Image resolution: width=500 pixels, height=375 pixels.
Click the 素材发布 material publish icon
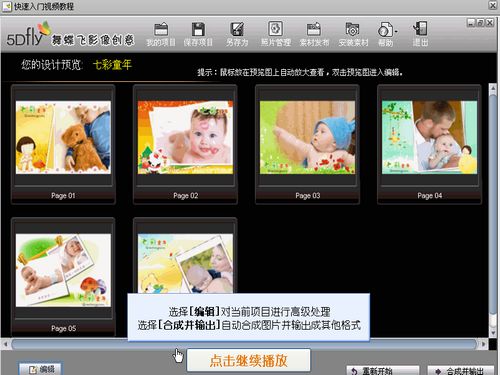click(x=314, y=34)
